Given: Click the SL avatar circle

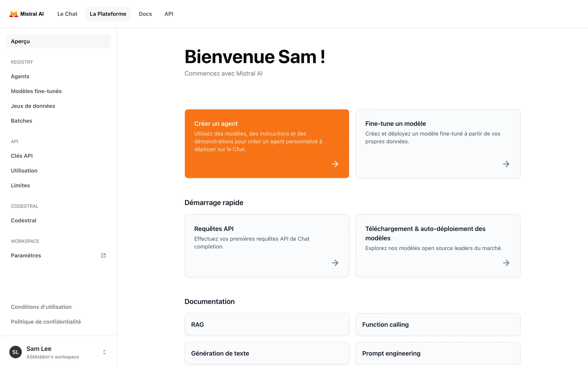Looking at the screenshot, I should [x=16, y=352].
